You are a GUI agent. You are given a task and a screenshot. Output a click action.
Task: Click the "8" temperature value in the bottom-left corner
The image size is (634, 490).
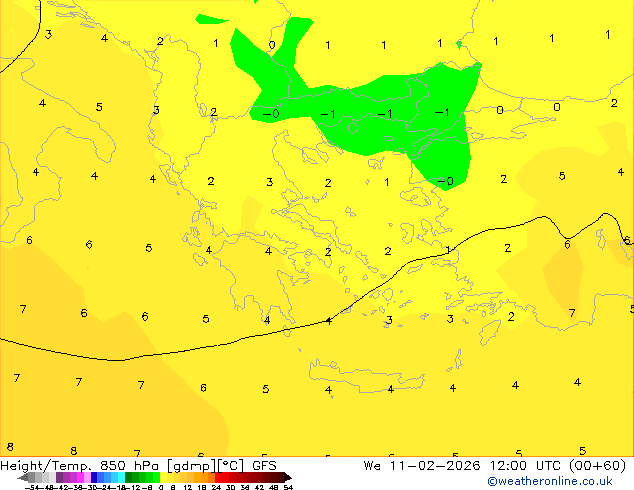coord(10,447)
